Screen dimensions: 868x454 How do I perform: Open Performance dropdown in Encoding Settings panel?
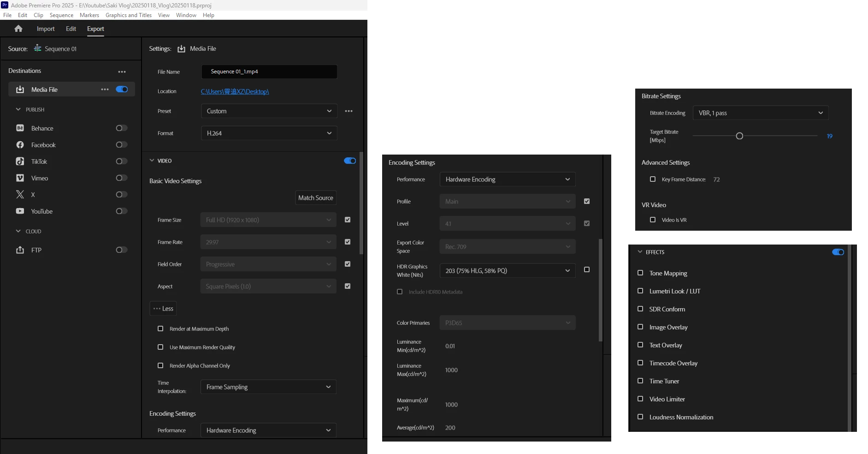pyautogui.click(x=508, y=179)
